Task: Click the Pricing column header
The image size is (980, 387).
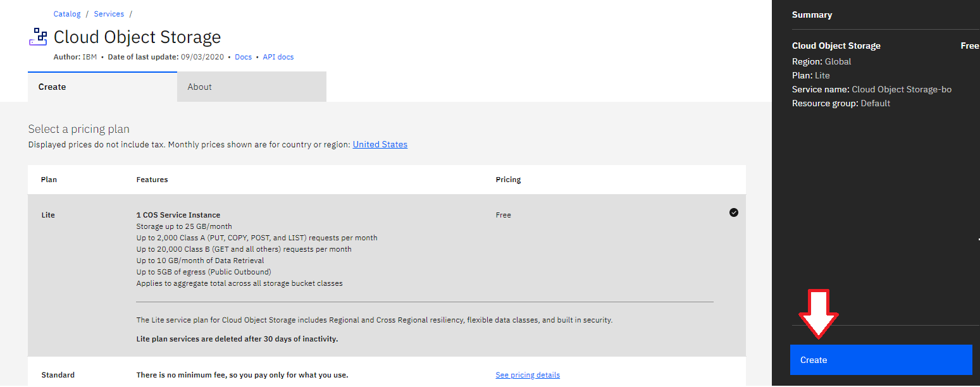Action: click(x=508, y=180)
